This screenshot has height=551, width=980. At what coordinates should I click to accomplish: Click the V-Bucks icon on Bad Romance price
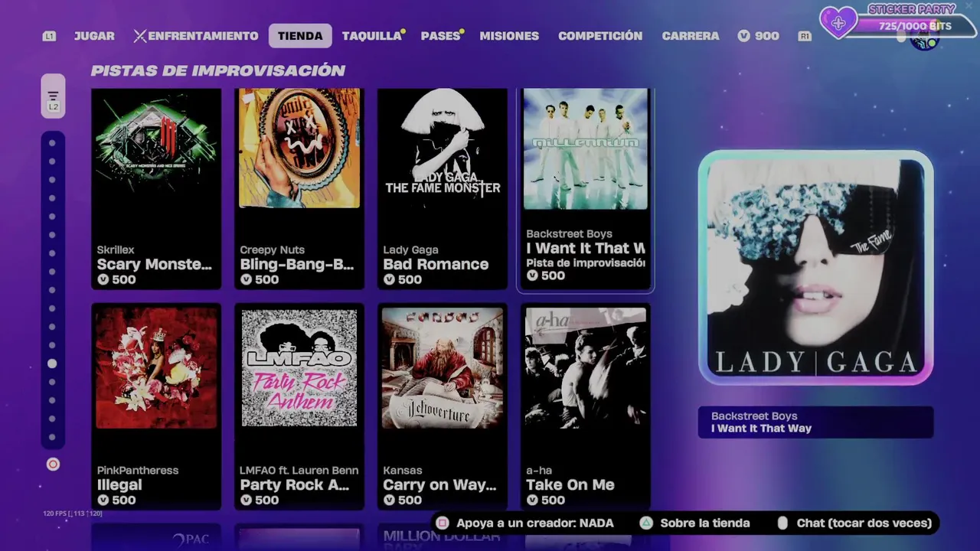[x=389, y=280]
